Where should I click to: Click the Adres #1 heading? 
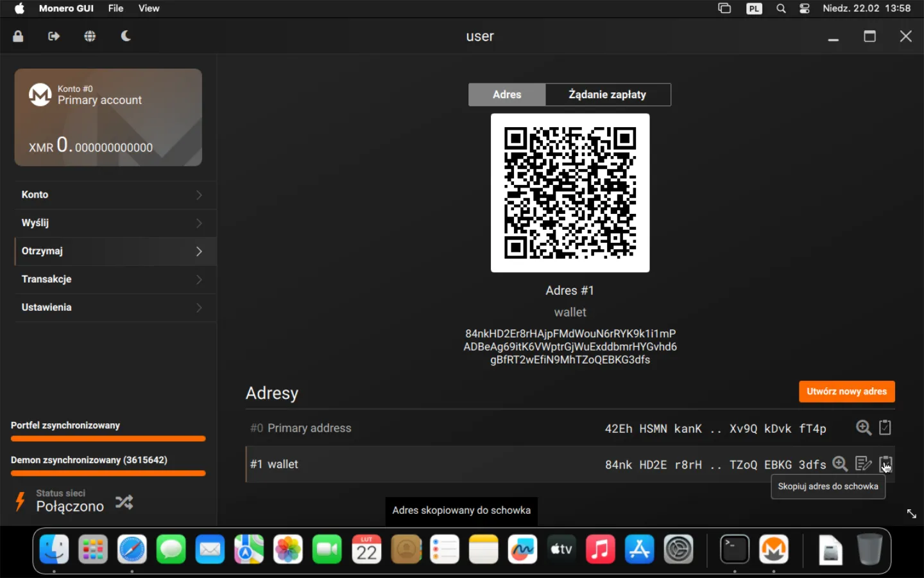(570, 290)
